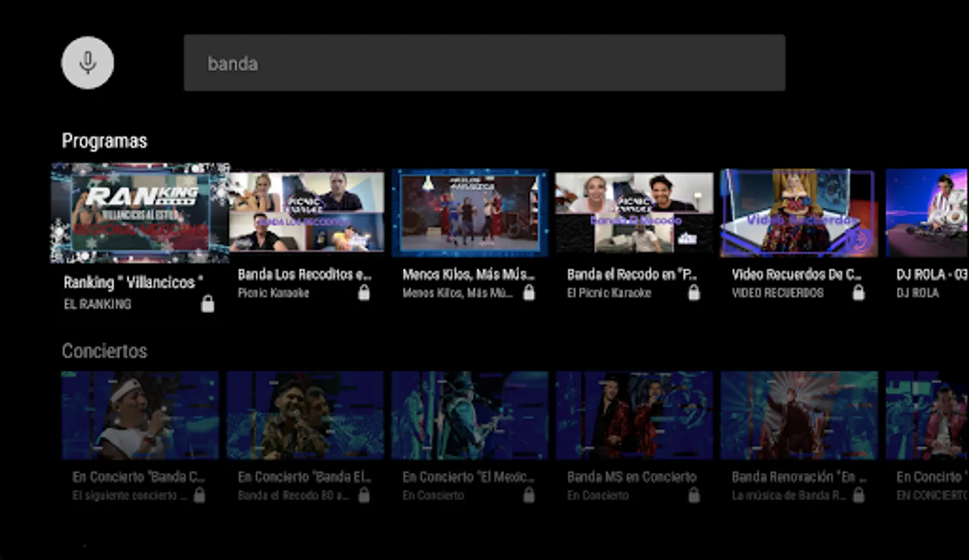Select the title "En Concierto "Banda C..."

139,477
